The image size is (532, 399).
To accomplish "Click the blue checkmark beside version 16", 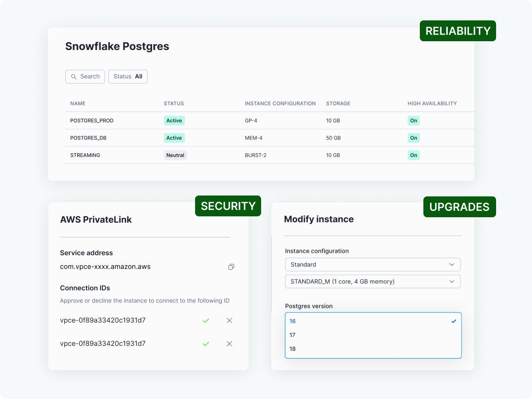I will pyautogui.click(x=454, y=321).
